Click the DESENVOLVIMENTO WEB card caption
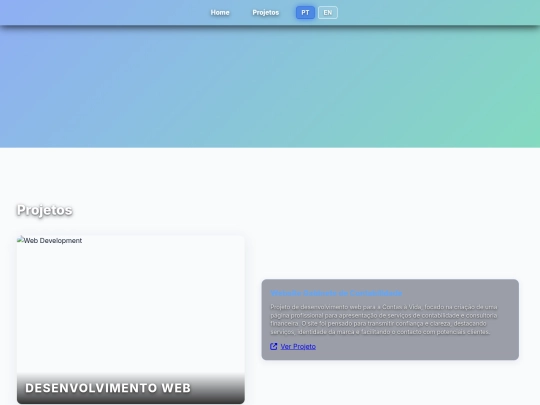 [x=108, y=388]
